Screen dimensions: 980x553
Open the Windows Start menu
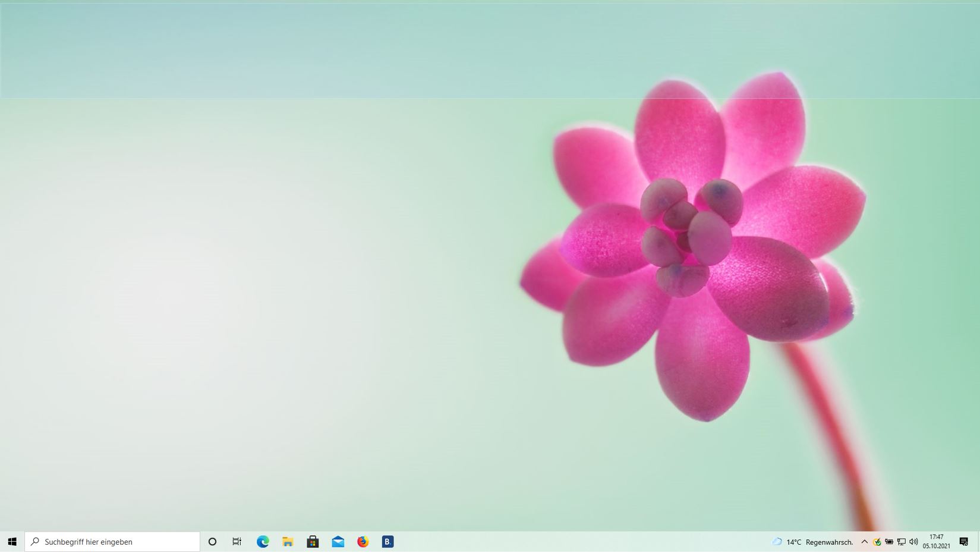coord(12,542)
